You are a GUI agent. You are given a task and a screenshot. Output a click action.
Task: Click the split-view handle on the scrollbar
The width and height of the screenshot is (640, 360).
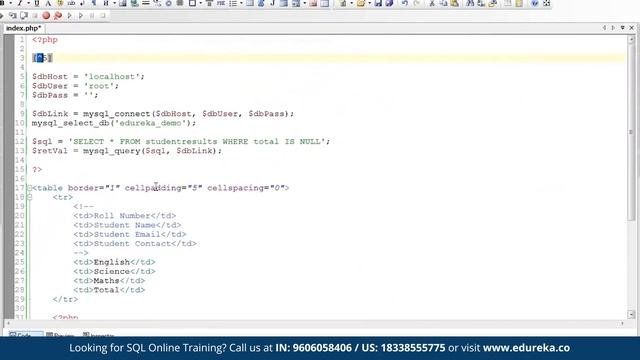tap(631, 132)
